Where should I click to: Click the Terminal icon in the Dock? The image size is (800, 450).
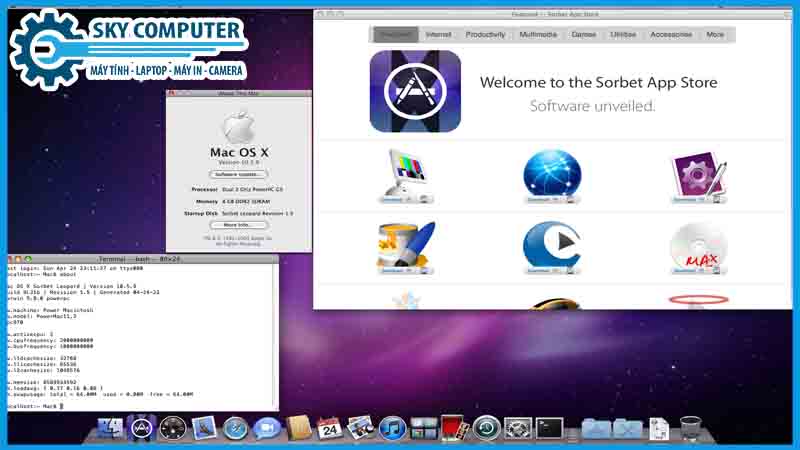tap(549, 429)
